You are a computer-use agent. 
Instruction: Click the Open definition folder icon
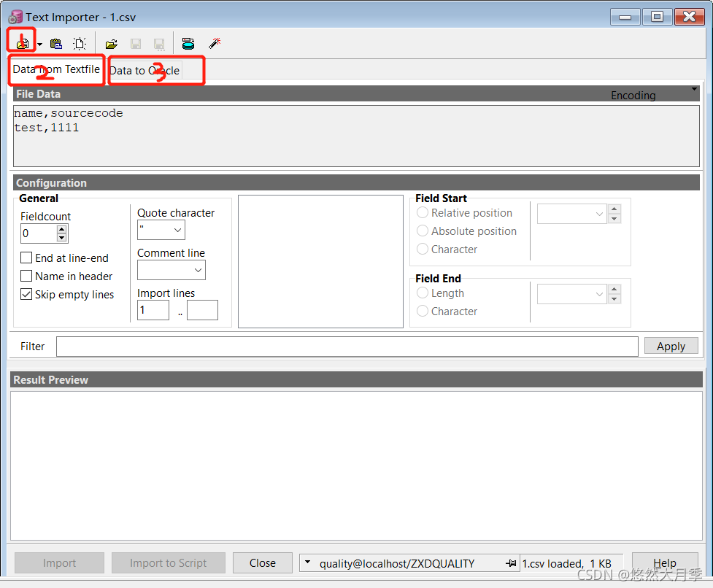click(x=112, y=44)
